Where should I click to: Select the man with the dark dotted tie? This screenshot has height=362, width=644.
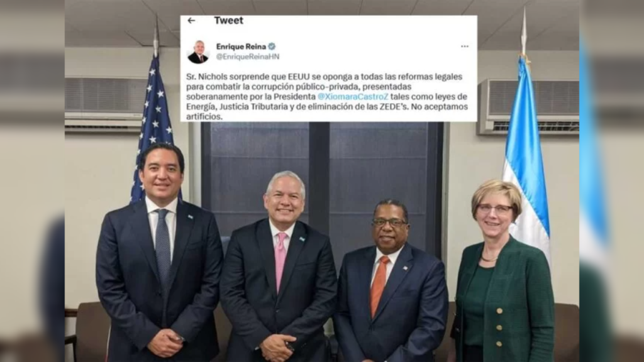pos(159,253)
